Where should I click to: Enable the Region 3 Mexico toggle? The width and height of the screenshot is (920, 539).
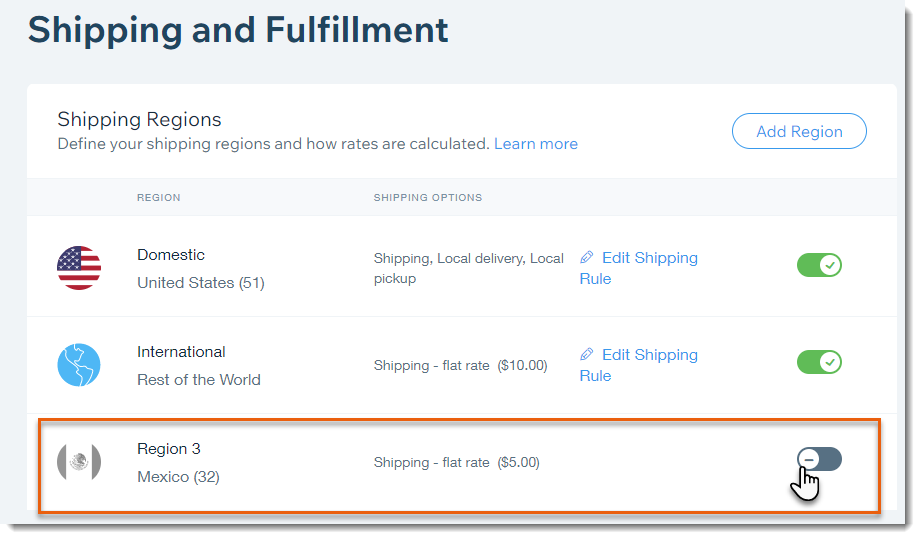[x=819, y=459]
